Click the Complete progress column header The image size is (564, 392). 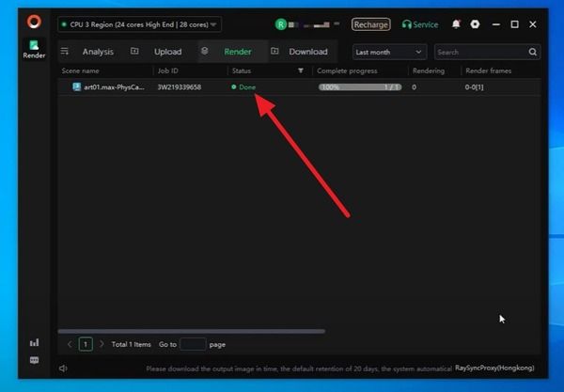point(347,71)
